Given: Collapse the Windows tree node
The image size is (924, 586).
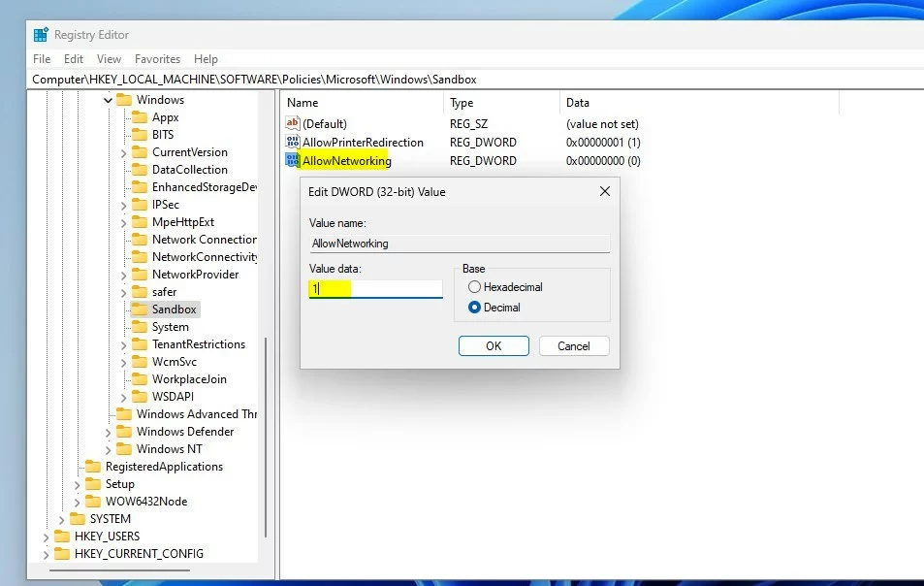Looking at the screenshot, I should click(108, 100).
